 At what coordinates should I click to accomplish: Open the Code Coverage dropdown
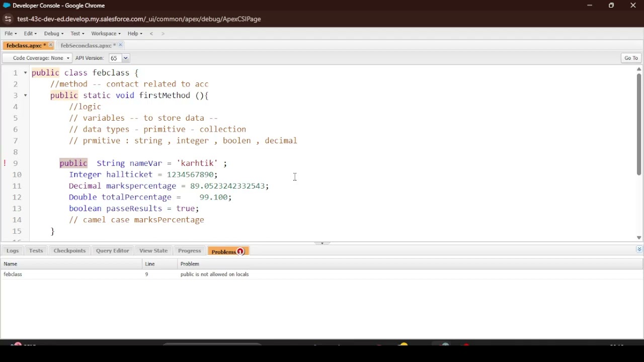(x=37, y=58)
